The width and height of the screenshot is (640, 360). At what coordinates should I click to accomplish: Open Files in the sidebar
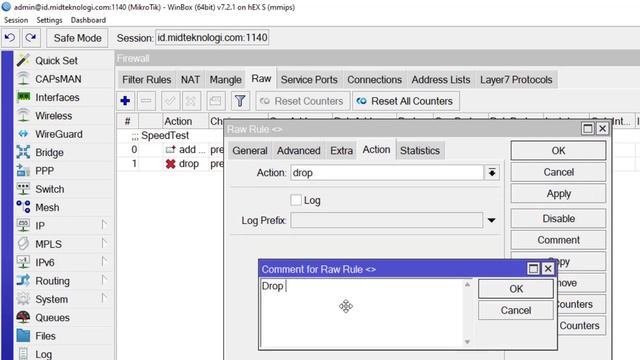45,336
